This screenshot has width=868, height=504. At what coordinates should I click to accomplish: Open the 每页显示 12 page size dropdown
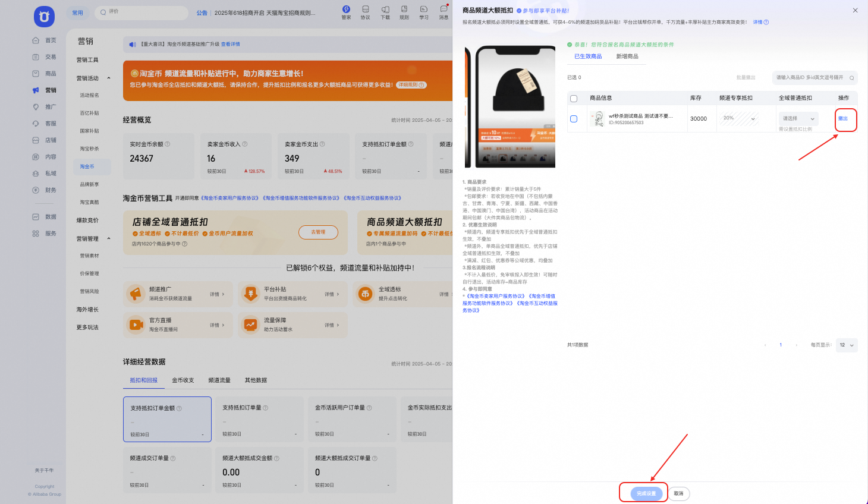(x=847, y=345)
